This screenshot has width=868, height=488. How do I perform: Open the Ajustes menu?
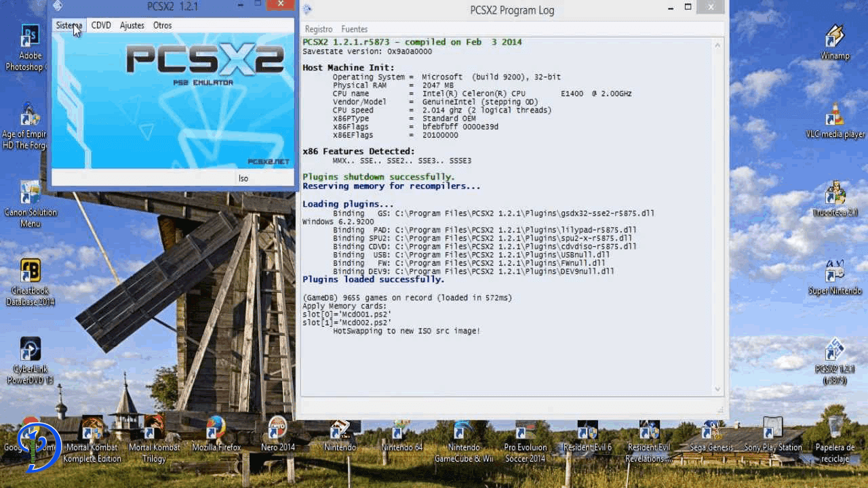pyautogui.click(x=132, y=25)
